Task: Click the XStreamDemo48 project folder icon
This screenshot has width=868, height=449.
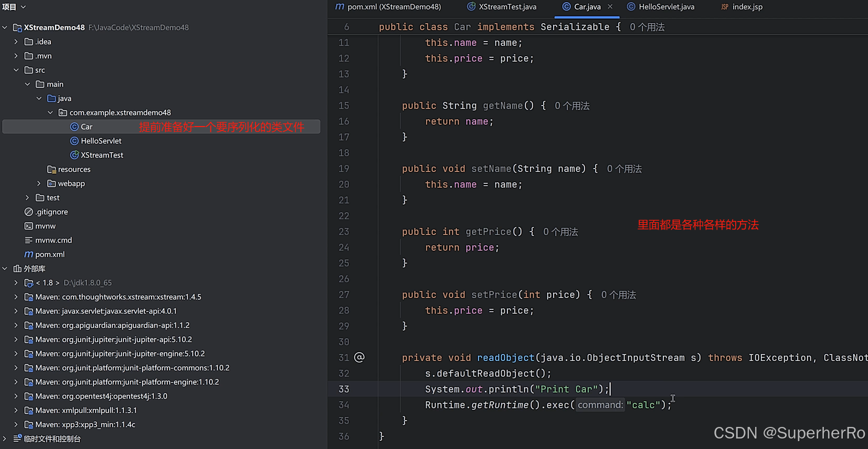Action: (x=17, y=27)
